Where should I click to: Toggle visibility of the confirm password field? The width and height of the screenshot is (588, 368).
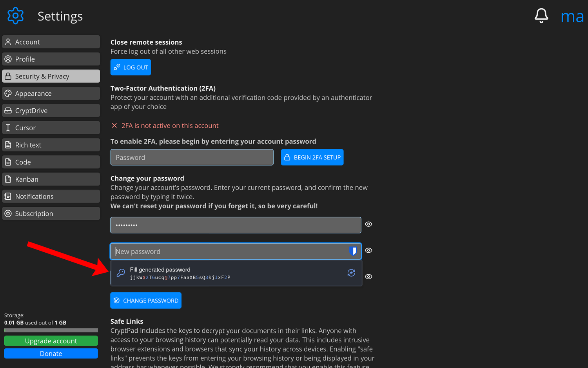tap(368, 277)
